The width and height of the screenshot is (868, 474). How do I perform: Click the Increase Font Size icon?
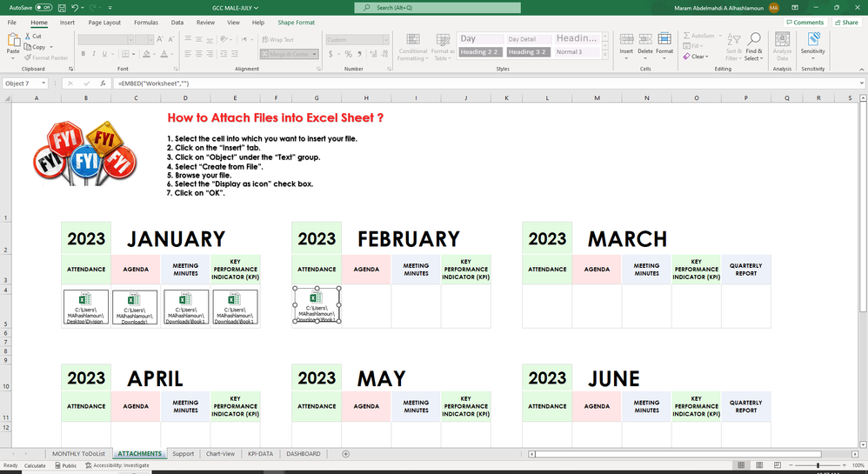159,39
